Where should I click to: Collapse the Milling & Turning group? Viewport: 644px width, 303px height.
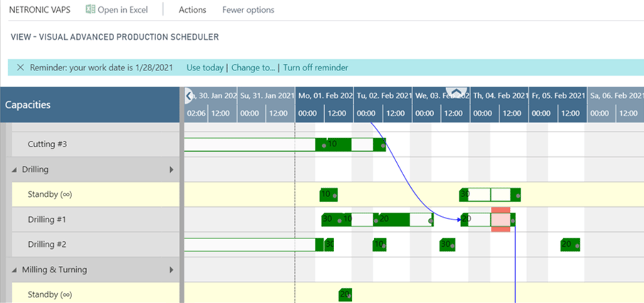click(15, 270)
